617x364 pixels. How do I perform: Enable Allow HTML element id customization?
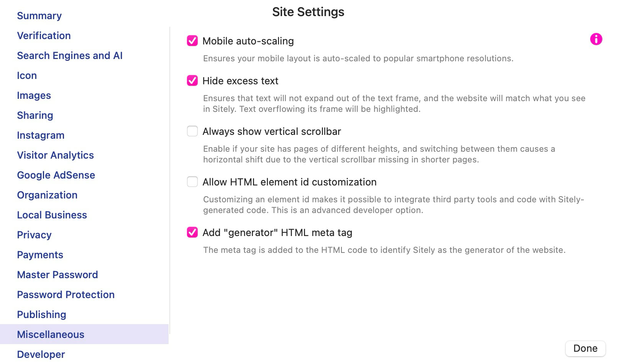(x=192, y=182)
